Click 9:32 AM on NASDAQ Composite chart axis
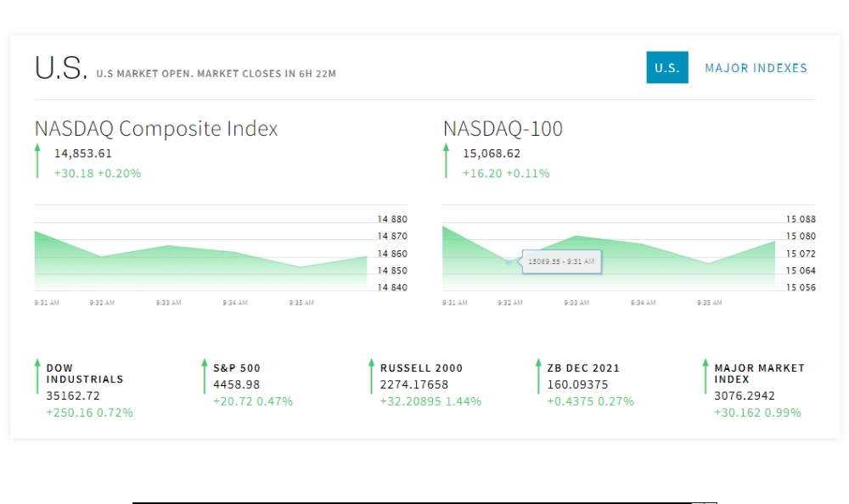Image resolution: width=849 pixels, height=504 pixels. coord(102,303)
